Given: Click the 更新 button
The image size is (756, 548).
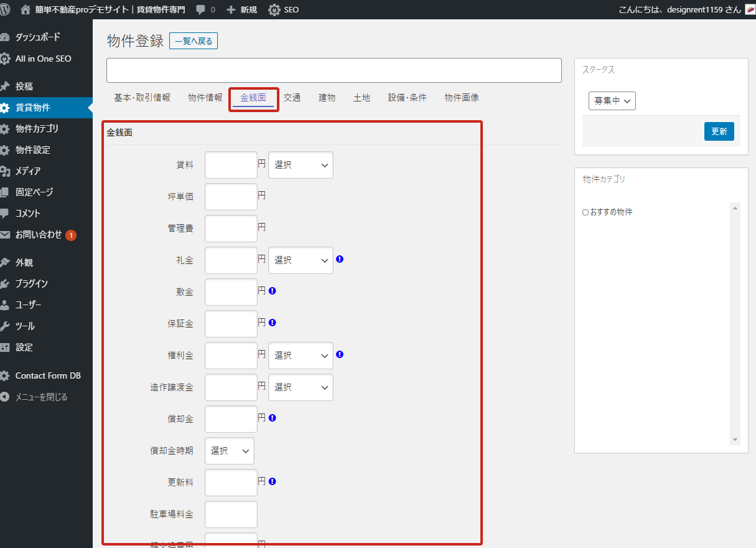Looking at the screenshot, I should (x=719, y=131).
